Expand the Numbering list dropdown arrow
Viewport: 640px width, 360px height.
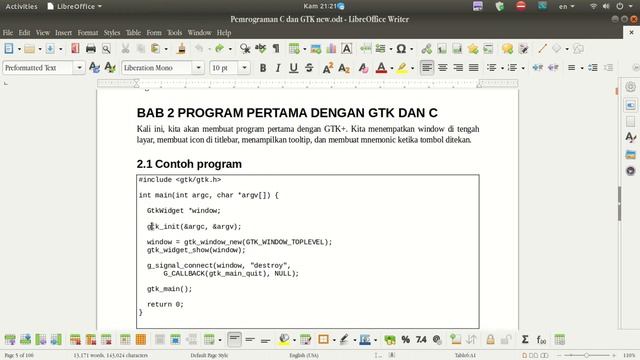tap(523, 68)
